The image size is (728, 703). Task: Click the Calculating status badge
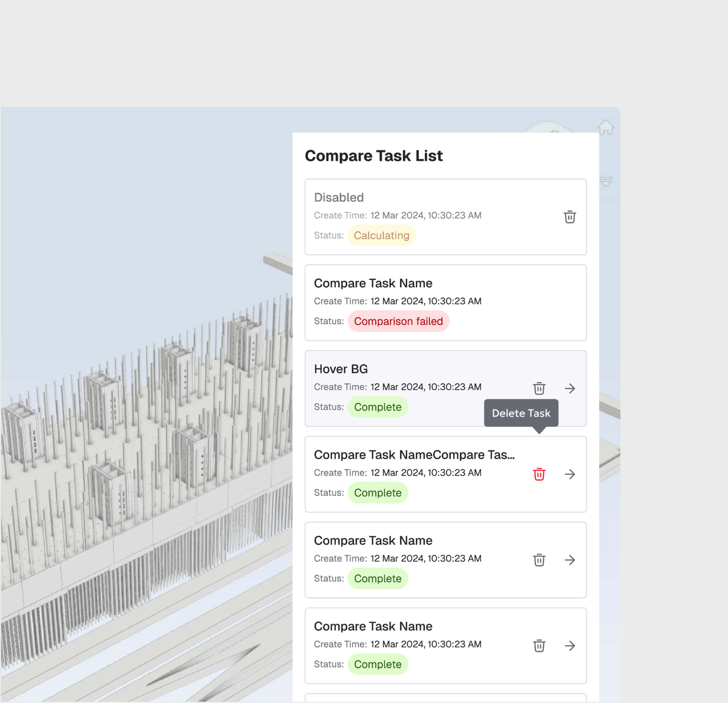[381, 235]
